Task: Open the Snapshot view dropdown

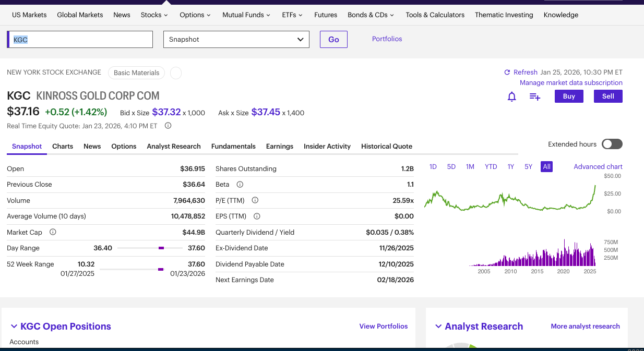Action: [236, 40]
